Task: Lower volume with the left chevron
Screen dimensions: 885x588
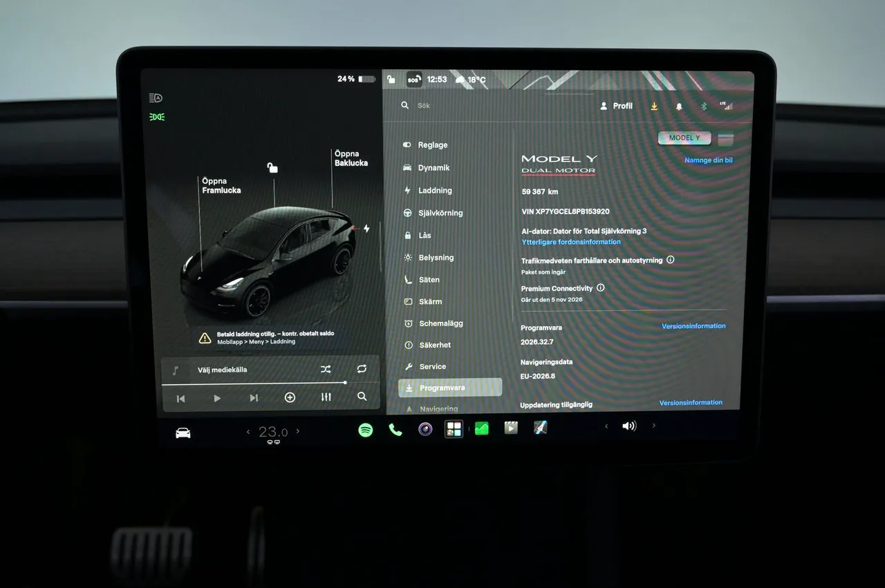Action: (606, 426)
